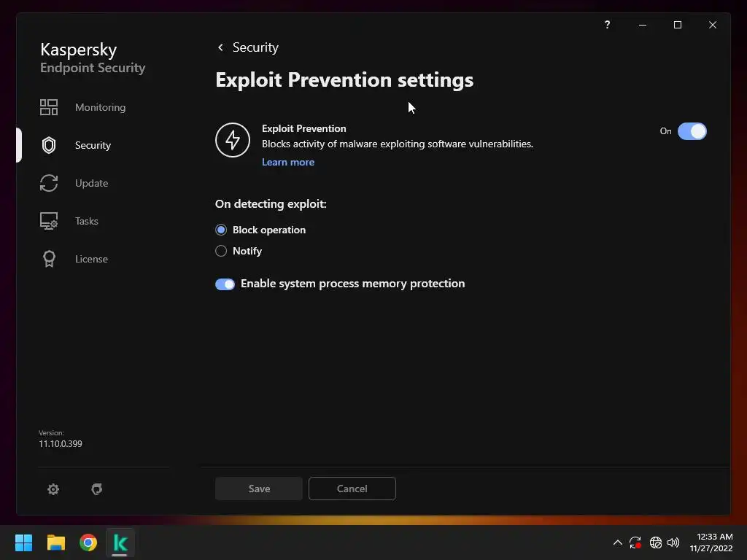Click the Save button

tap(259, 489)
